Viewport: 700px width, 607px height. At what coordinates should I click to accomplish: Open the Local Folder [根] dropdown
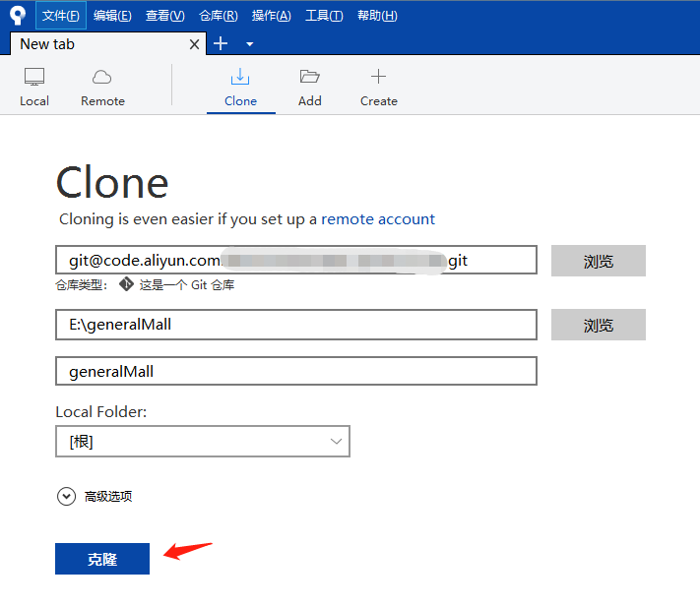coord(203,442)
